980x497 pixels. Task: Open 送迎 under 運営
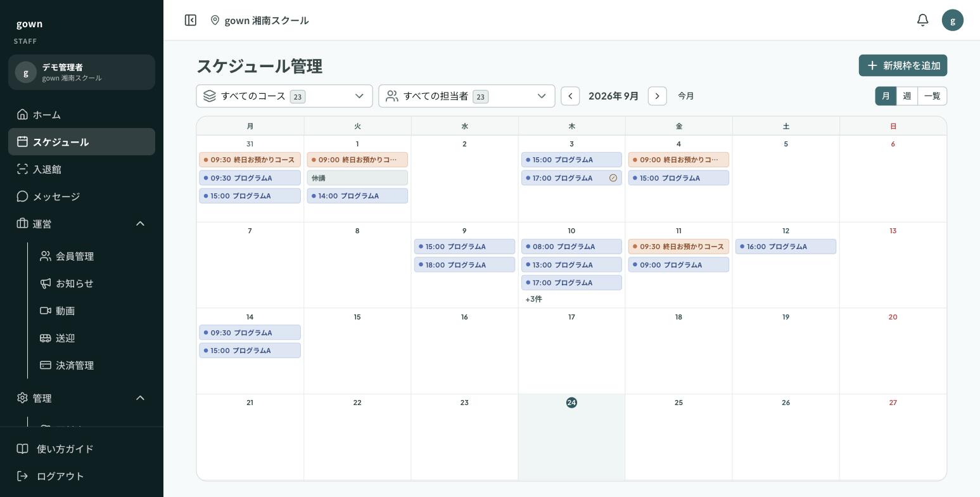pos(93,338)
